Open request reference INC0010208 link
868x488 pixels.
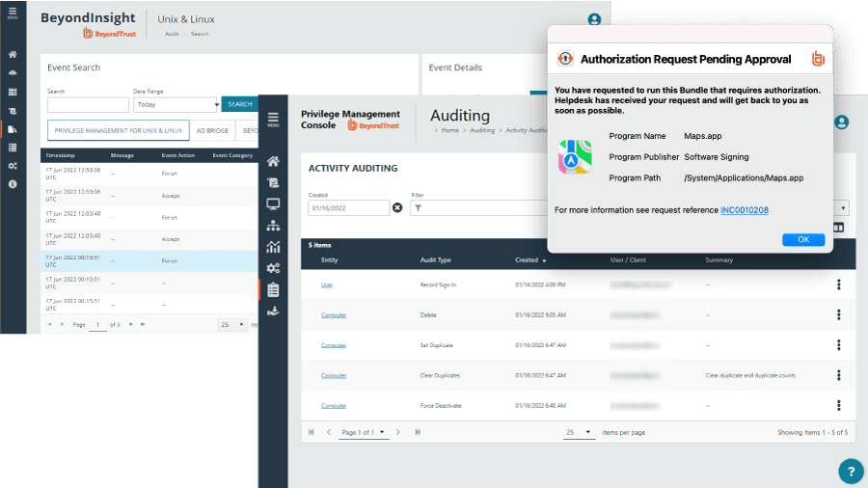pyautogui.click(x=744, y=210)
